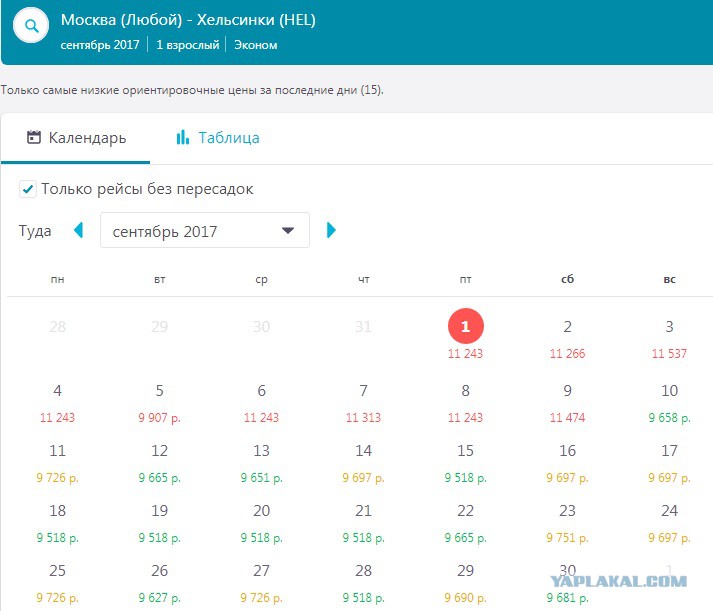Click the search magnifier icon
Image resolution: width=713 pixels, height=611 pixels.
31,26
